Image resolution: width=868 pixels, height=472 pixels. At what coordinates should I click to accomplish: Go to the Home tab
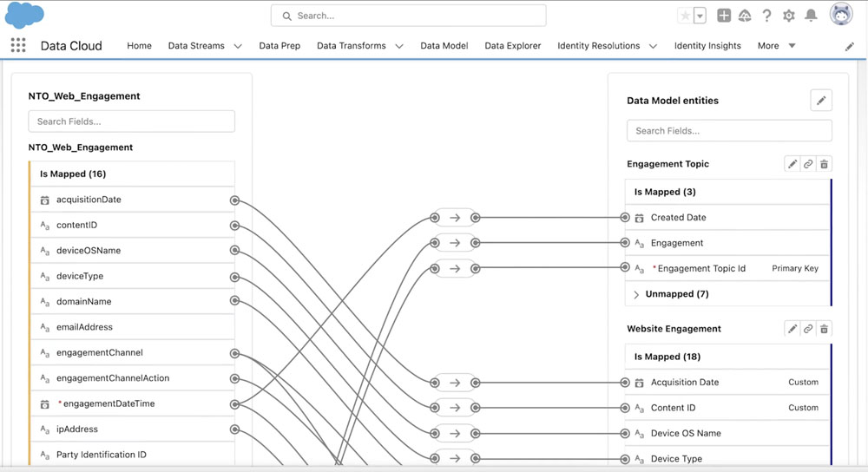pos(139,46)
